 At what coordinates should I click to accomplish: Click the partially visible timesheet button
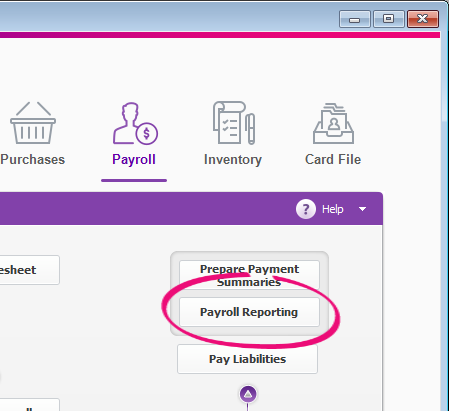coord(30,270)
